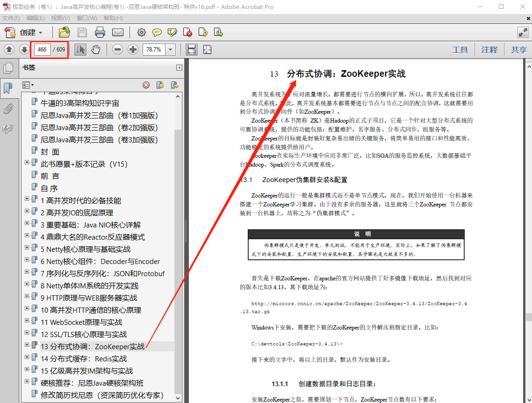Jump to bookmark 7 序列化与反序列化
The height and width of the screenshot is (403, 532).
(102, 273)
